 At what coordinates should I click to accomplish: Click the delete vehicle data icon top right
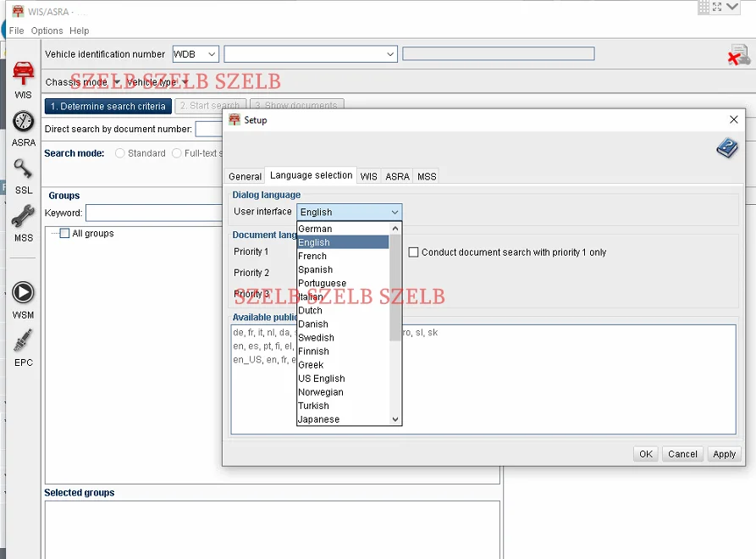[x=739, y=54]
